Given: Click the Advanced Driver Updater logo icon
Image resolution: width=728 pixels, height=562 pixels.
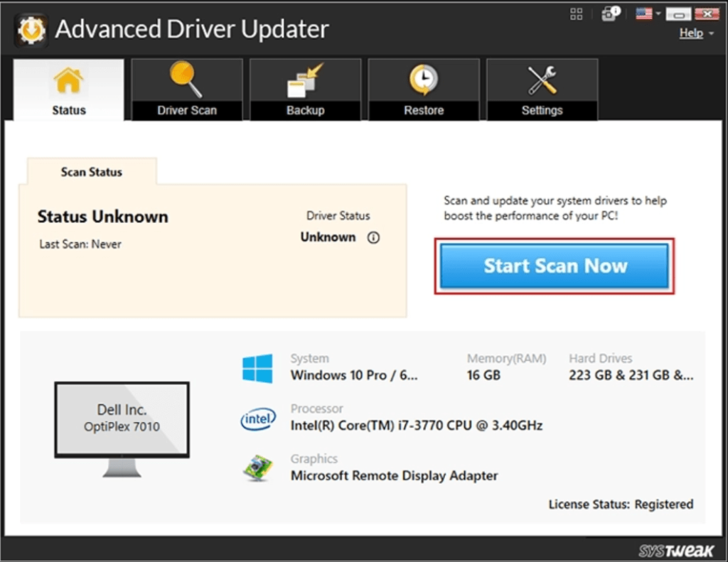Looking at the screenshot, I should click(x=31, y=30).
